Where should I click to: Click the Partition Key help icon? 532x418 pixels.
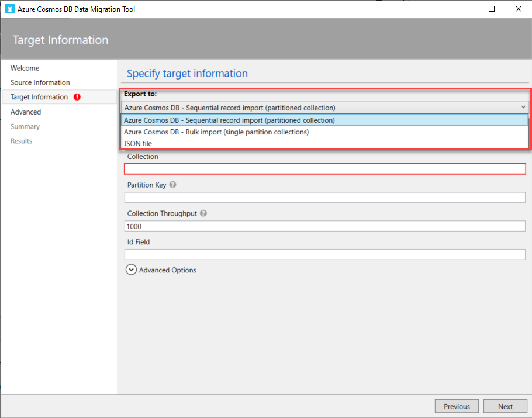(x=172, y=185)
